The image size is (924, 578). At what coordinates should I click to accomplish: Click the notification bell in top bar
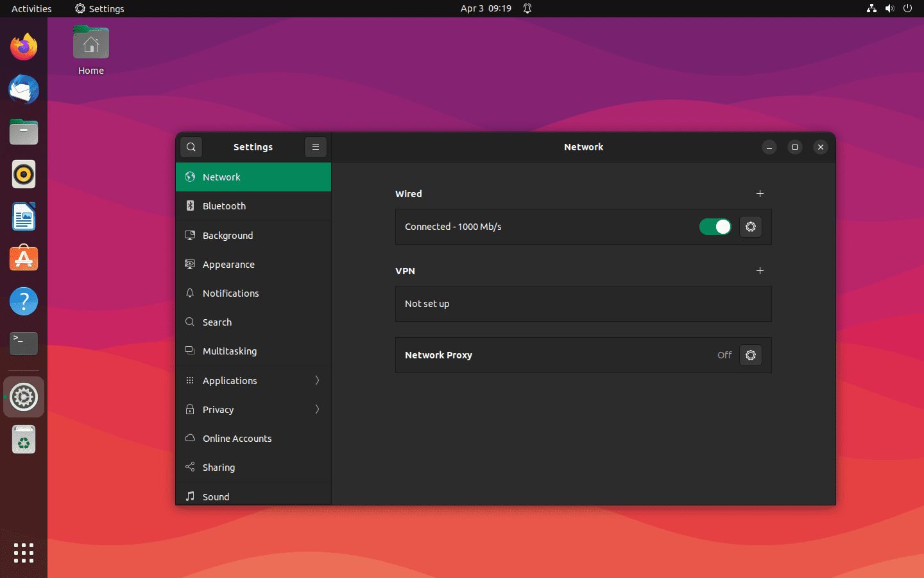527,8
